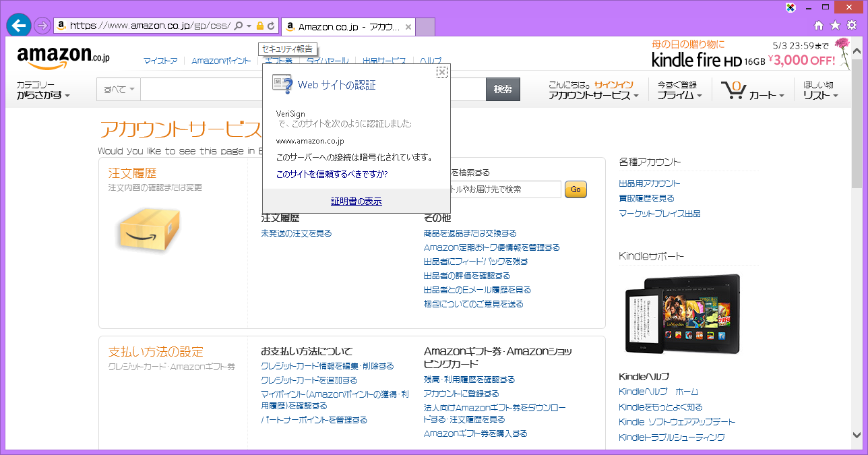Expand the カテゴリーからさがす menu

click(44, 91)
